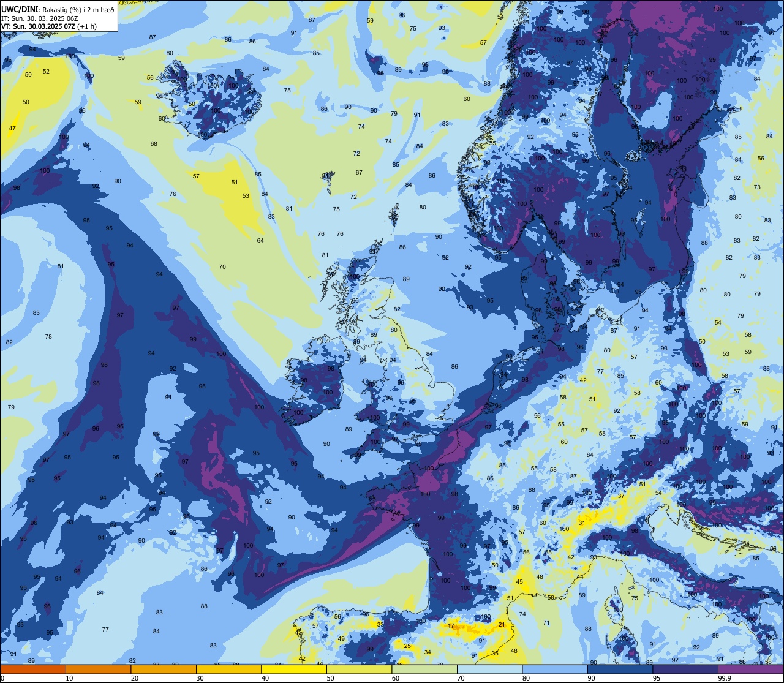Click the orange 10–20 legend swatch
784x683 pixels.
pos(98,669)
